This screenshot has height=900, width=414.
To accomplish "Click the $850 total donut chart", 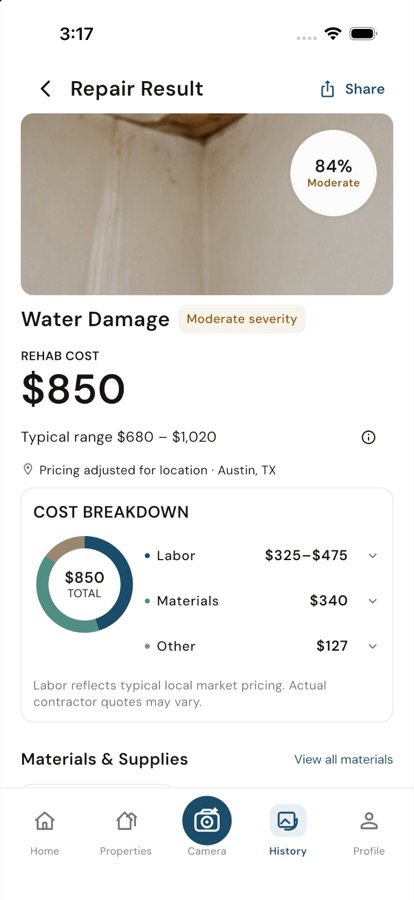I will (x=84, y=584).
